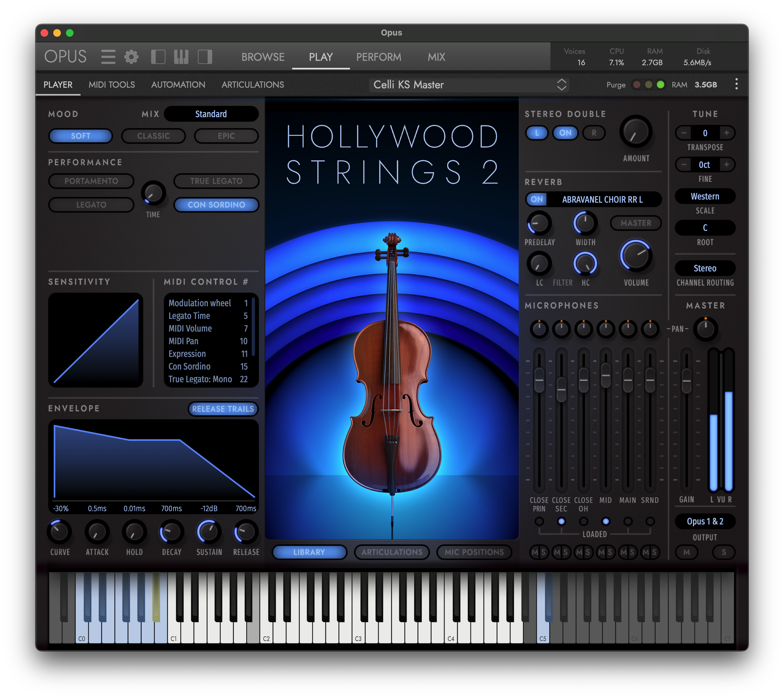Open the Western scale dropdown

pyautogui.click(x=705, y=196)
